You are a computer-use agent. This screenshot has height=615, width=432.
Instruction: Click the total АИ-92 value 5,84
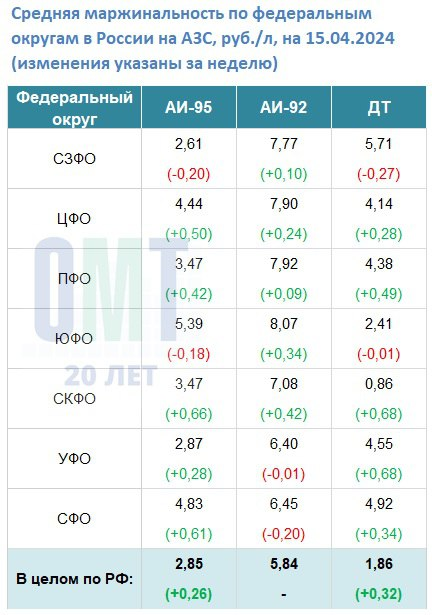284,564
